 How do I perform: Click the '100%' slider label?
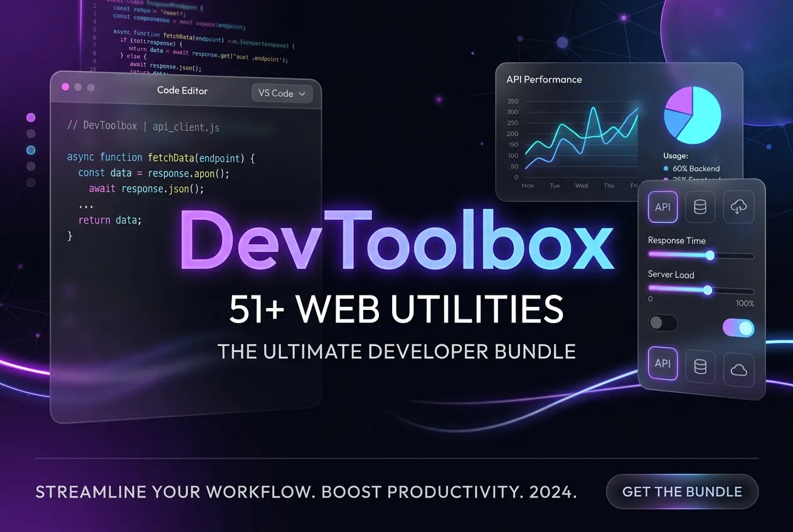point(745,304)
